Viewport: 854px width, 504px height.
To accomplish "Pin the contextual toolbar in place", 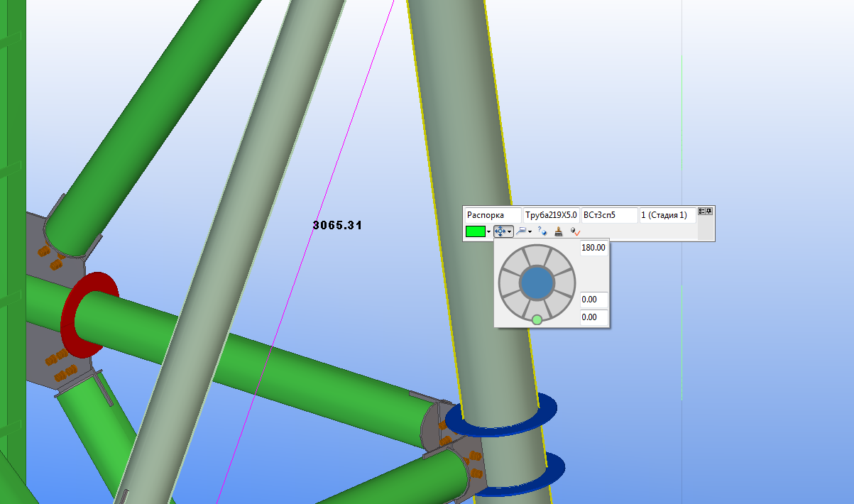I will pyautogui.click(x=708, y=211).
